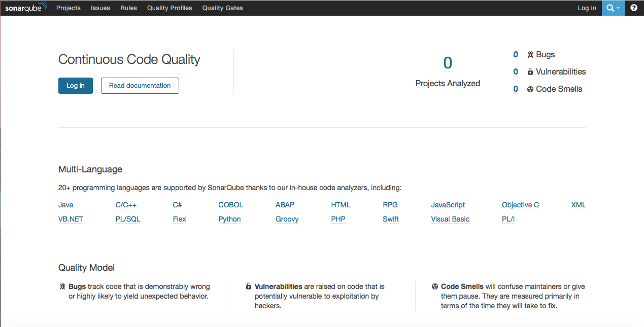Open the PHP language link
The image size is (644, 327).
pyautogui.click(x=338, y=220)
